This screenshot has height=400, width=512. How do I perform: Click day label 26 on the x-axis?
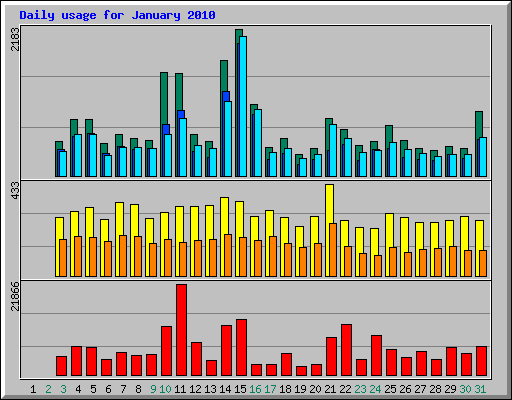(x=405, y=389)
